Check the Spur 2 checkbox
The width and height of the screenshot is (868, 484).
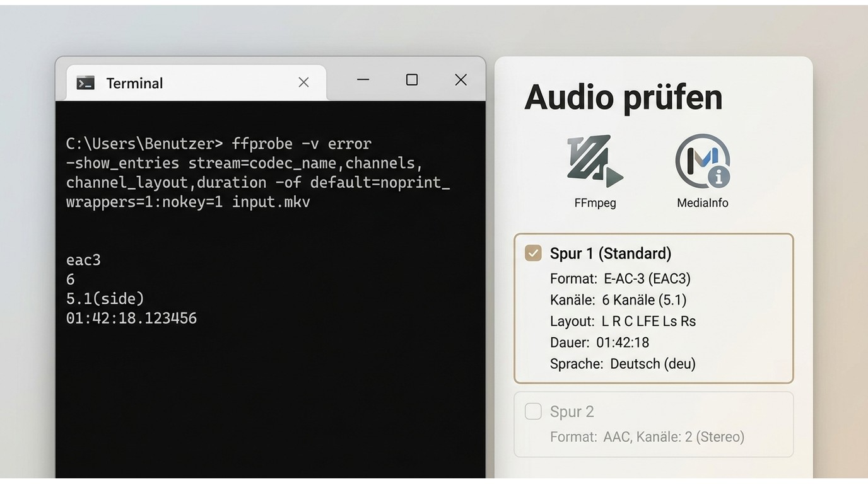533,412
